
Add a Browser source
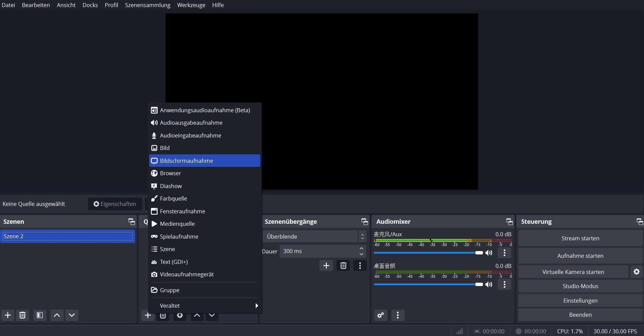coord(205,173)
